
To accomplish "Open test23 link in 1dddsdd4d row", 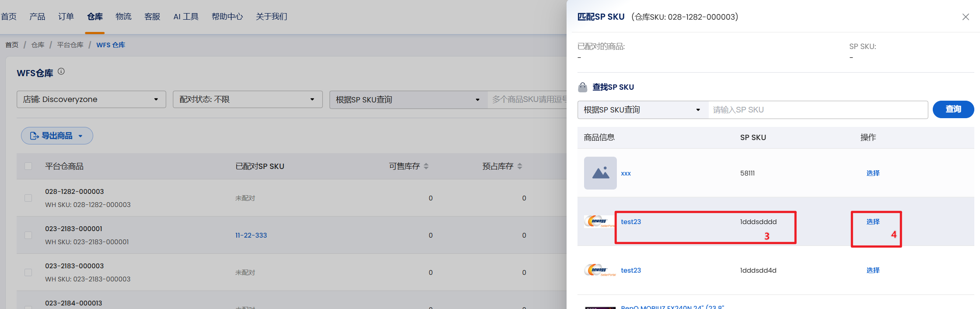I will 631,270.
